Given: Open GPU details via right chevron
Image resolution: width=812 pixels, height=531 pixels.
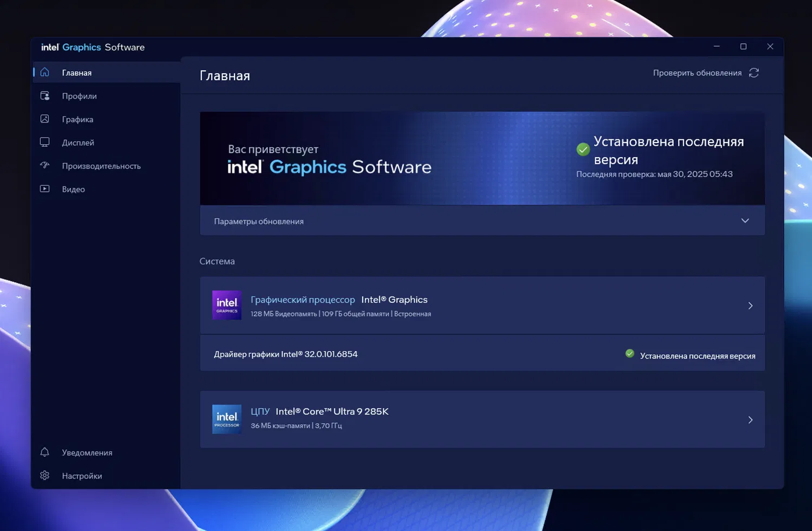Looking at the screenshot, I should click(x=750, y=306).
